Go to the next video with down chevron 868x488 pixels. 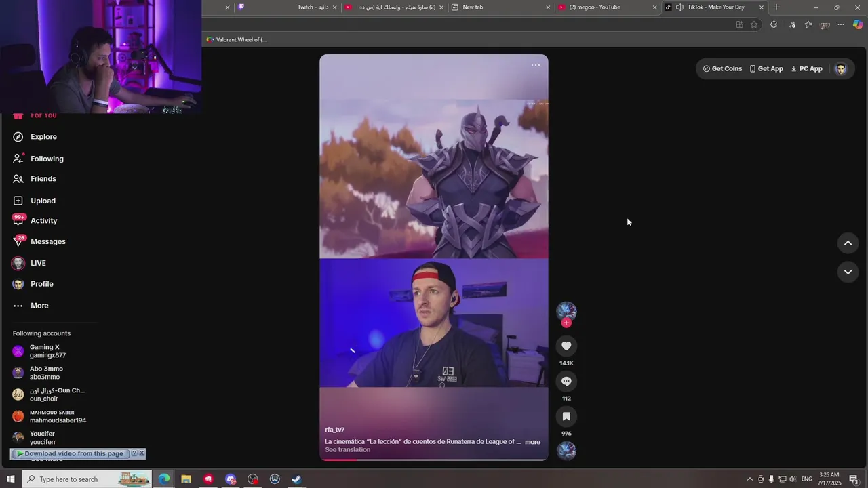pos(848,272)
